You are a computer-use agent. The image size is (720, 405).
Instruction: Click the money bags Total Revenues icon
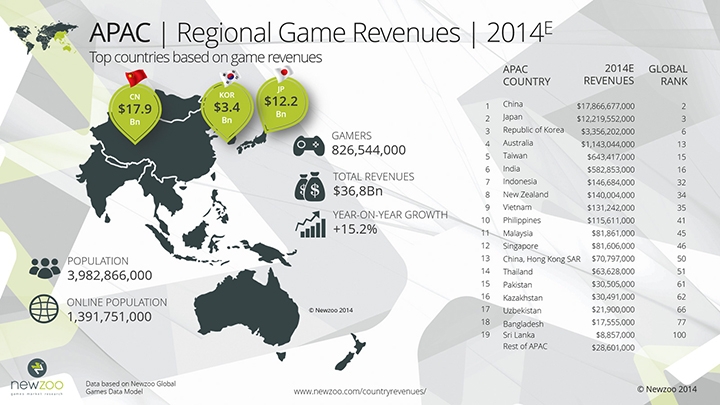307,186
